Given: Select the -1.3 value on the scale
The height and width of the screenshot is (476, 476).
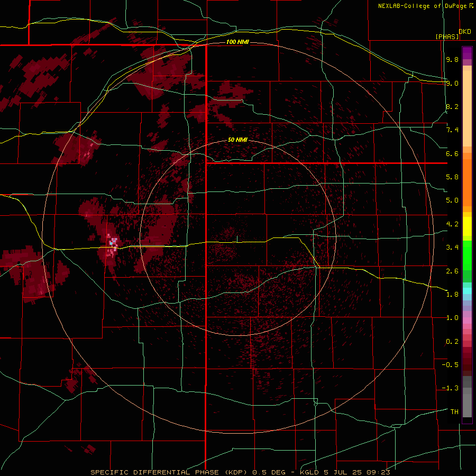Looking at the screenshot, I should (x=450, y=388).
